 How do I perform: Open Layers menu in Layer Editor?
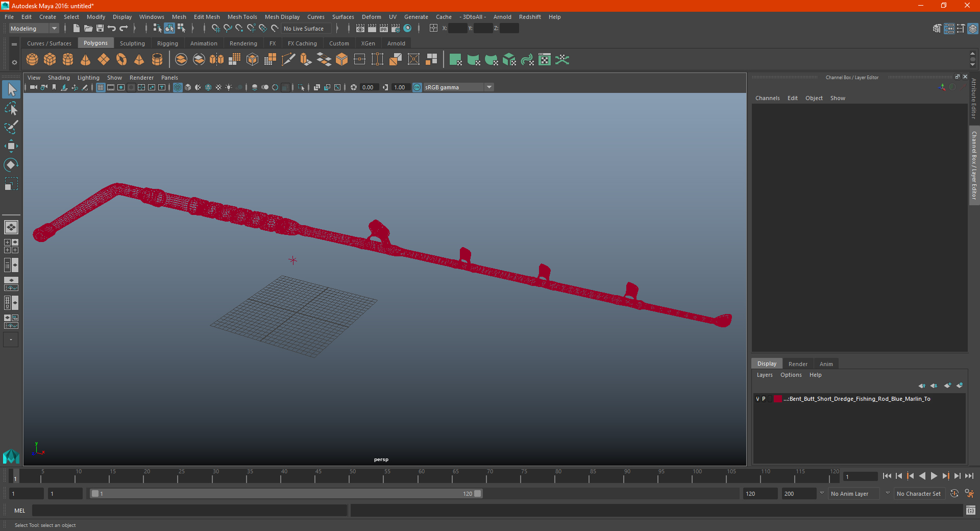[765, 375]
